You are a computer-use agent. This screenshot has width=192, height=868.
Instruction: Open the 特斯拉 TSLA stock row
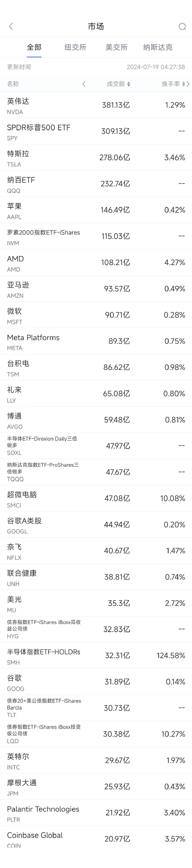coord(96,157)
